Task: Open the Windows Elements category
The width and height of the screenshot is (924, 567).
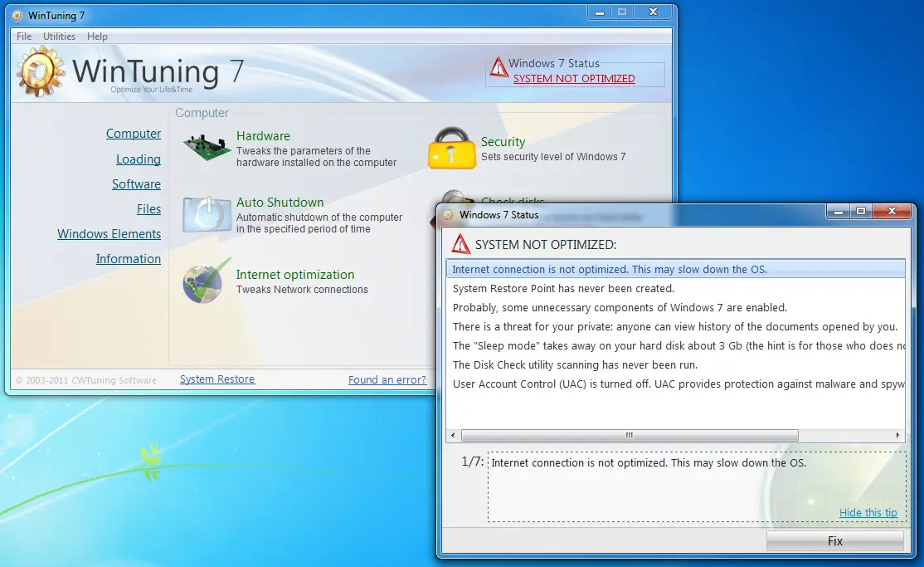Action: (x=109, y=233)
